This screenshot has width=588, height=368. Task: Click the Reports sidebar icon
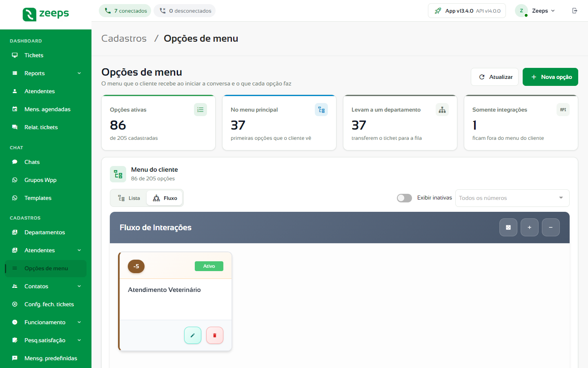point(15,73)
